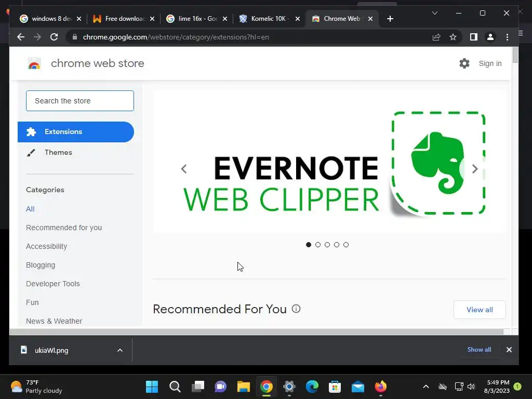Open tab search dropdown arrow
This screenshot has height=399, width=532.
[435, 13]
